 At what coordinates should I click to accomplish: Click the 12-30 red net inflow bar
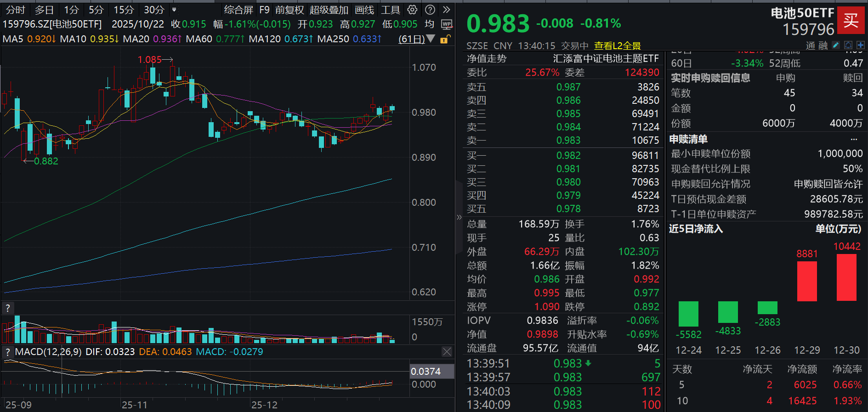tap(846, 277)
